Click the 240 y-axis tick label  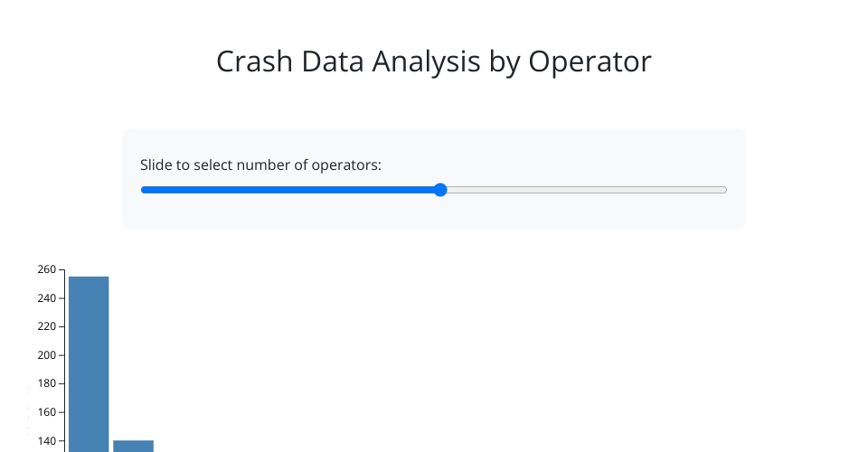click(x=47, y=298)
